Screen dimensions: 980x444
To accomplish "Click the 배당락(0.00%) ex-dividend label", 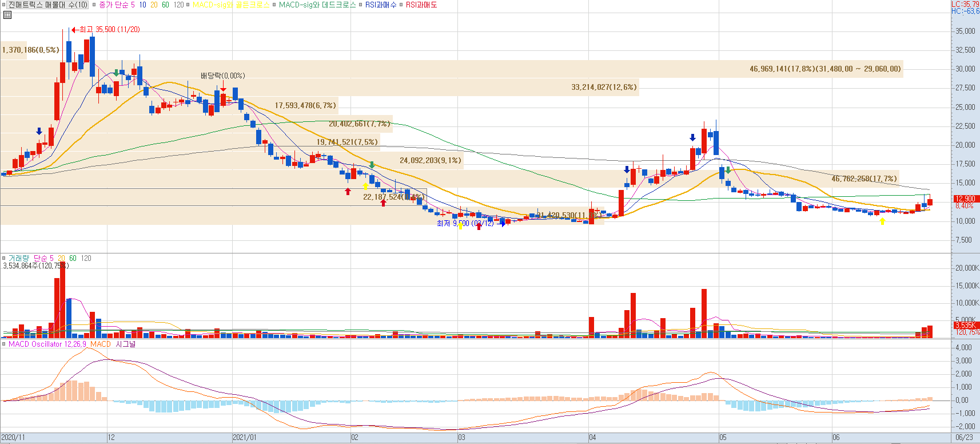I will (x=222, y=76).
